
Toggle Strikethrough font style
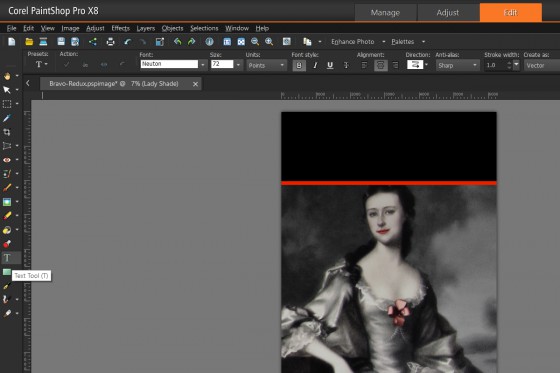pyautogui.click(x=346, y=65)
